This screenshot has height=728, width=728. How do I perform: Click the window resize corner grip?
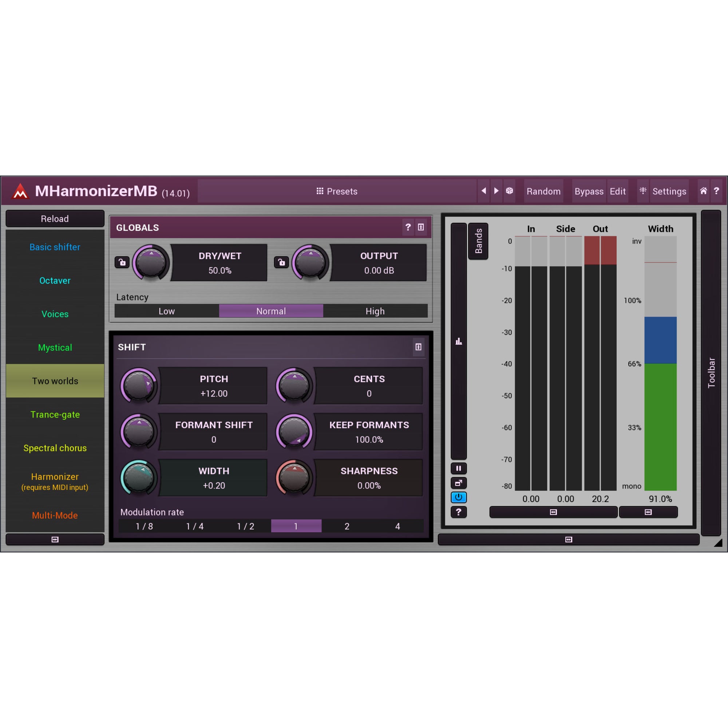pyautogui.click(x=718, y=543)
